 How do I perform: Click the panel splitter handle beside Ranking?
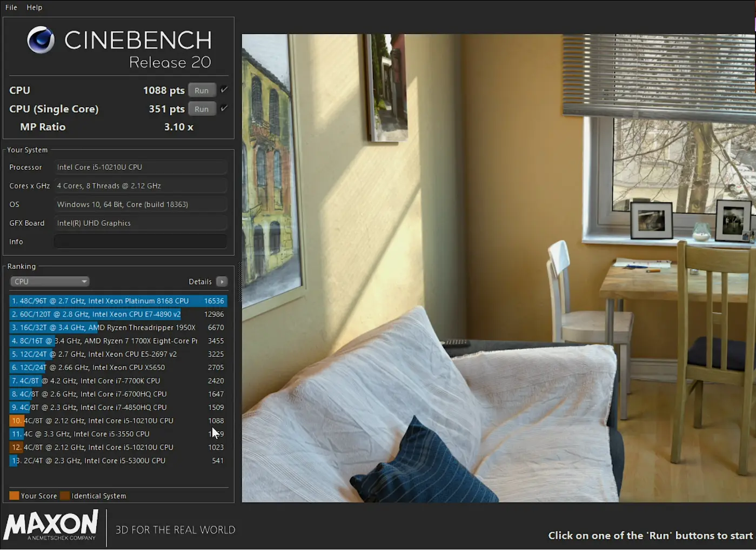tap(239, 281)
